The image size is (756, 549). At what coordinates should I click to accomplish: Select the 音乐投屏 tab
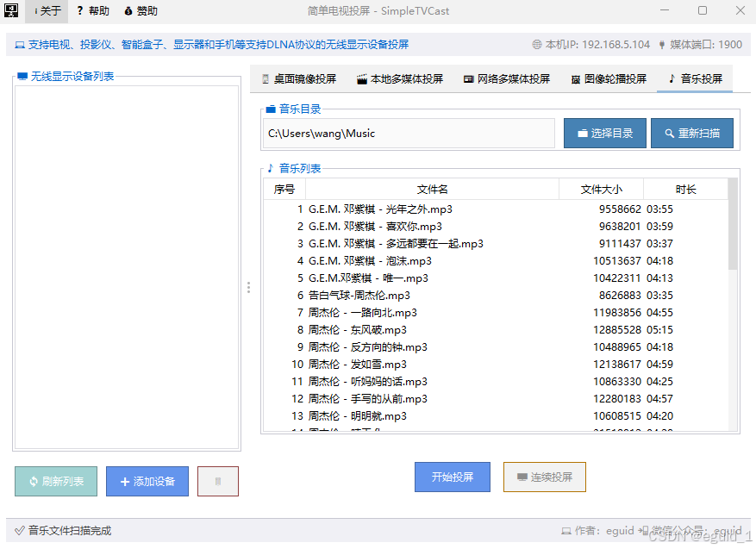[x=695, y=79]
